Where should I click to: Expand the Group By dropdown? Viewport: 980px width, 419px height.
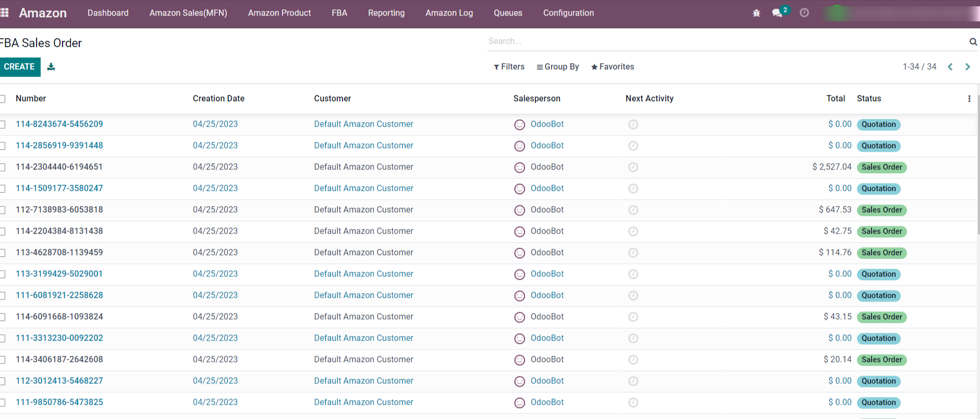[558, 67]
